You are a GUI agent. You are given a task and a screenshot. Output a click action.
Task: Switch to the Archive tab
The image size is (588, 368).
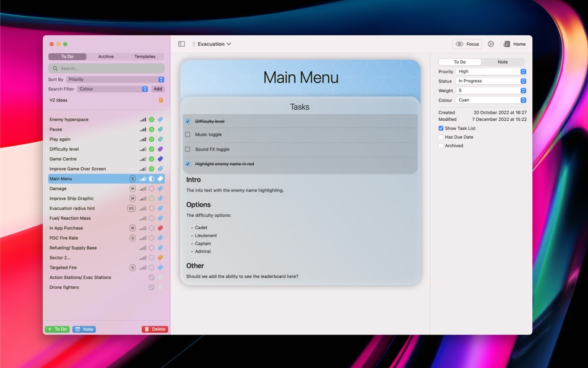(106, 56)
